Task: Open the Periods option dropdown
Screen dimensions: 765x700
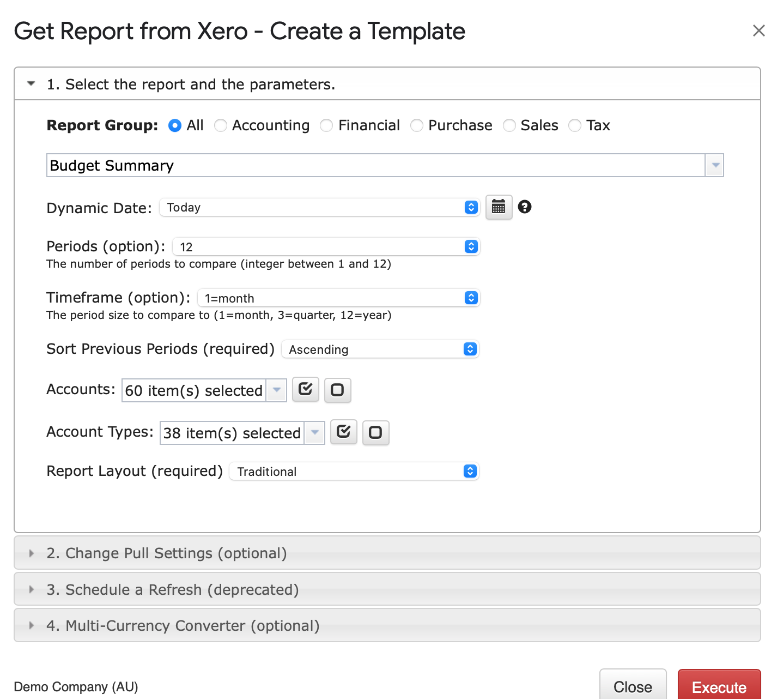Action: [326, 246]
